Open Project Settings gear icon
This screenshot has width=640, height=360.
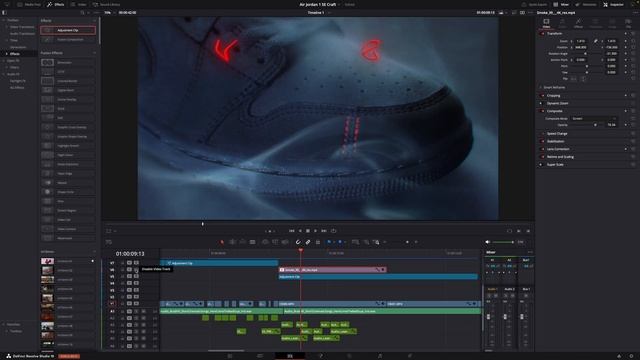(x=631, y=356)
